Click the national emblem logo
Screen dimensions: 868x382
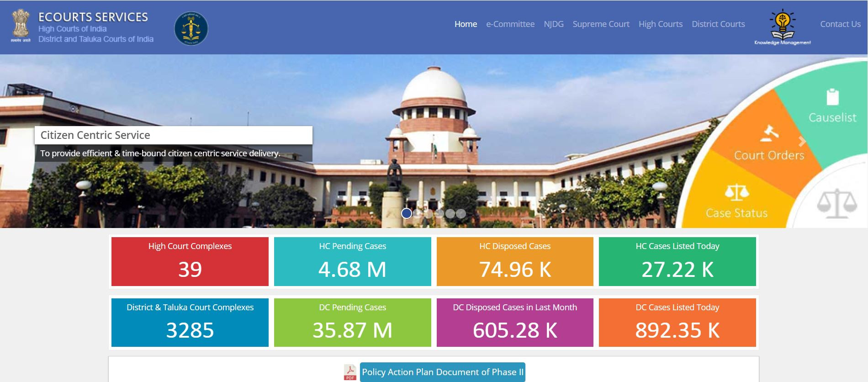(21, 25)
